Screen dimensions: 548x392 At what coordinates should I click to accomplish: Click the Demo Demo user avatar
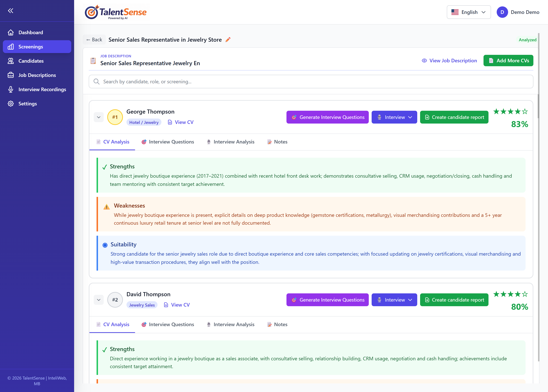[502, 12]
